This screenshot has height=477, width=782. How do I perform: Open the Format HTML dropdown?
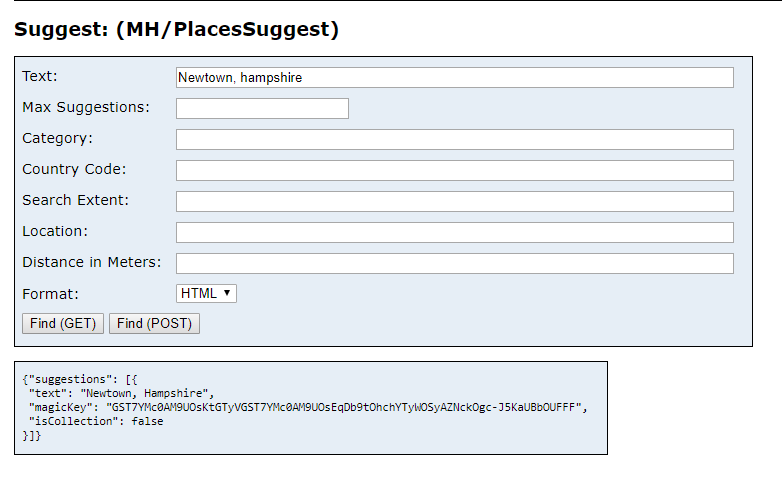(206, 293)
